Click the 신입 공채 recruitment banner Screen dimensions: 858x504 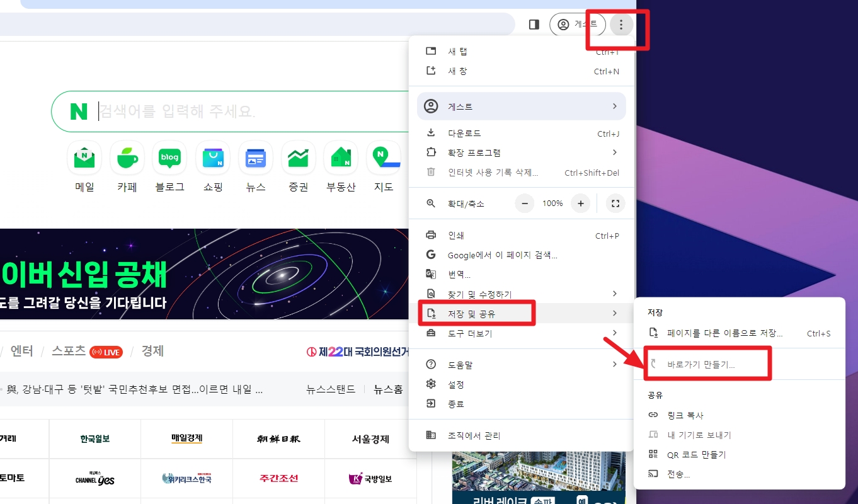(x=204, y=274)
